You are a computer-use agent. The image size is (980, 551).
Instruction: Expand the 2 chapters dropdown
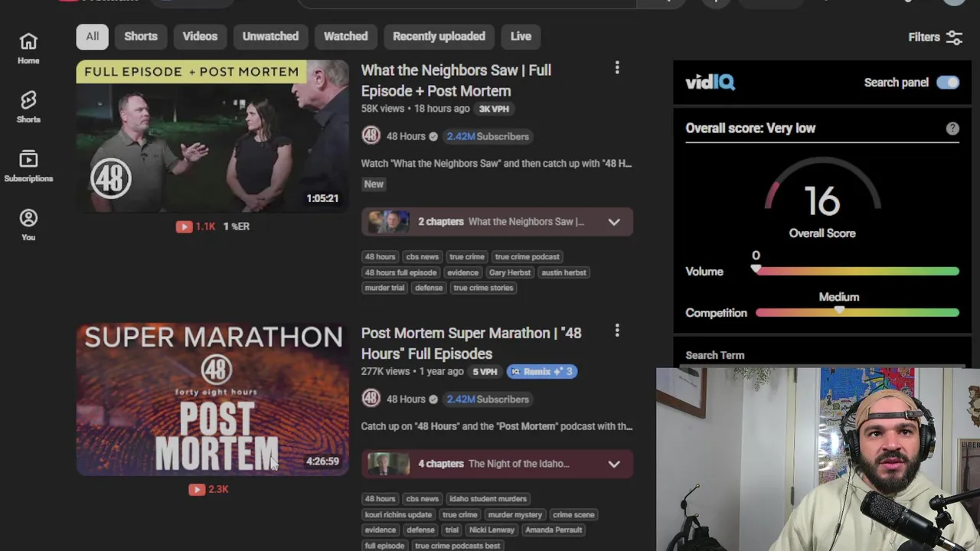614,222
